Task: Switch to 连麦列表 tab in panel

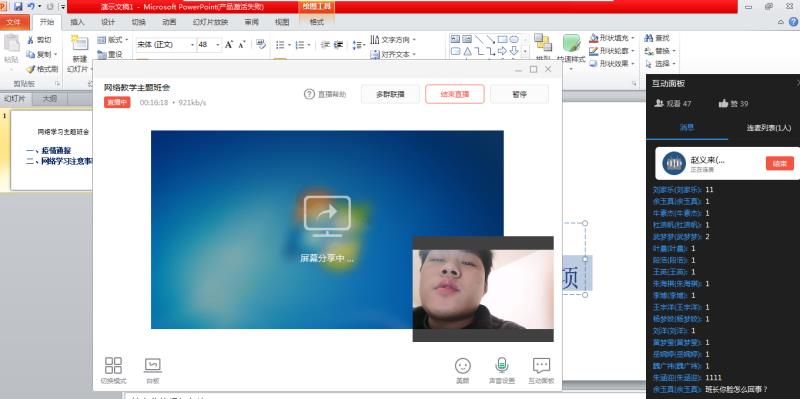Action: tap(768, 128)
